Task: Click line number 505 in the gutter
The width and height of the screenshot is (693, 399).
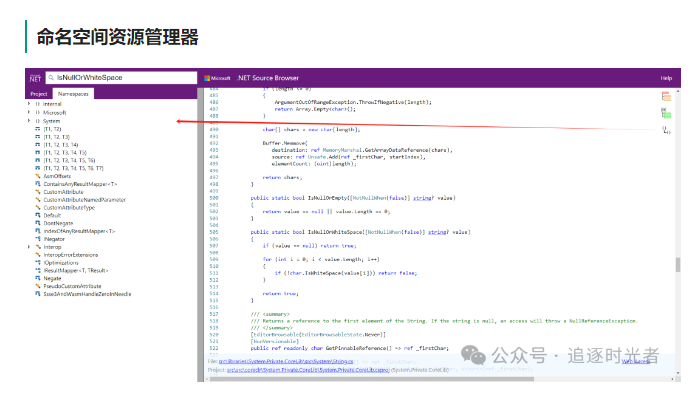Action: click(214, 232)
